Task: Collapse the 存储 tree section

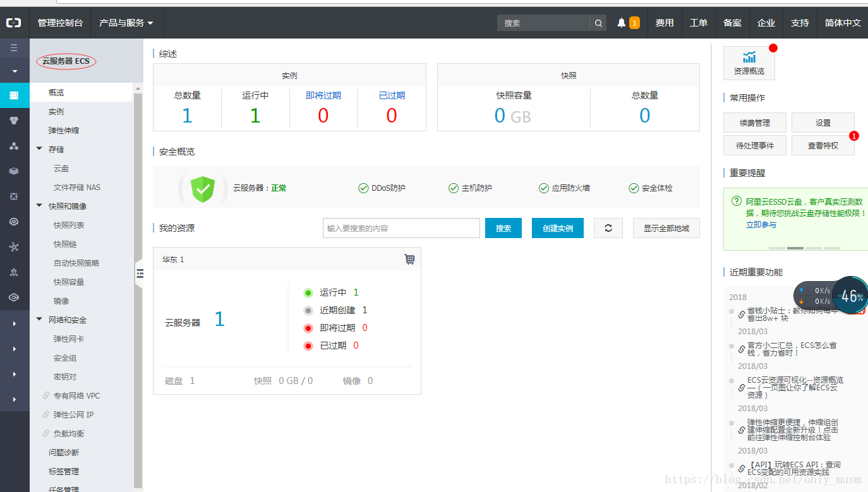Action: tap(40, 150)
